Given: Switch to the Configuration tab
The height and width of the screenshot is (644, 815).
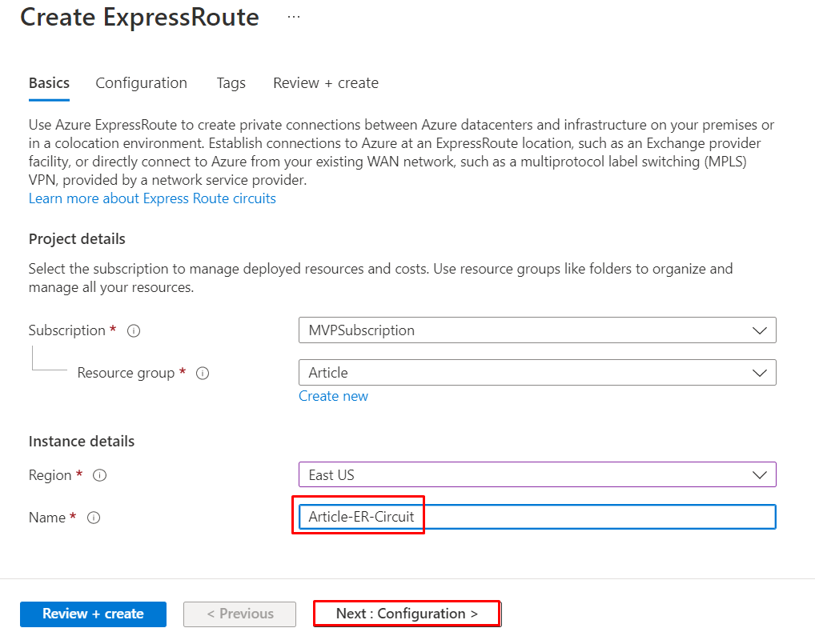Looking at the screenshot, I should click(141, 82).
